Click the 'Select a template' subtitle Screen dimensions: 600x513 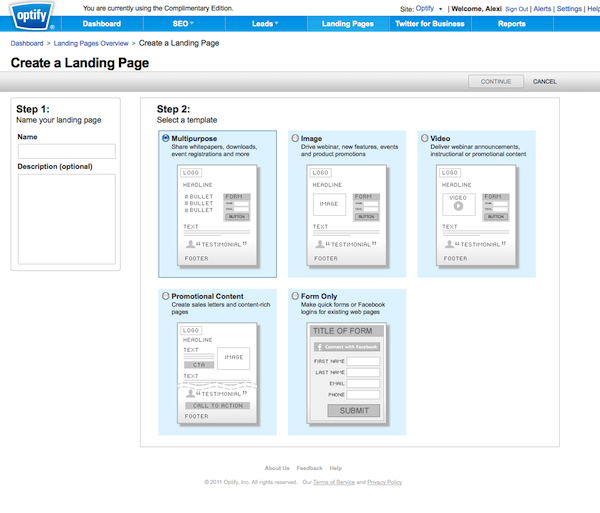pos(187,120)
